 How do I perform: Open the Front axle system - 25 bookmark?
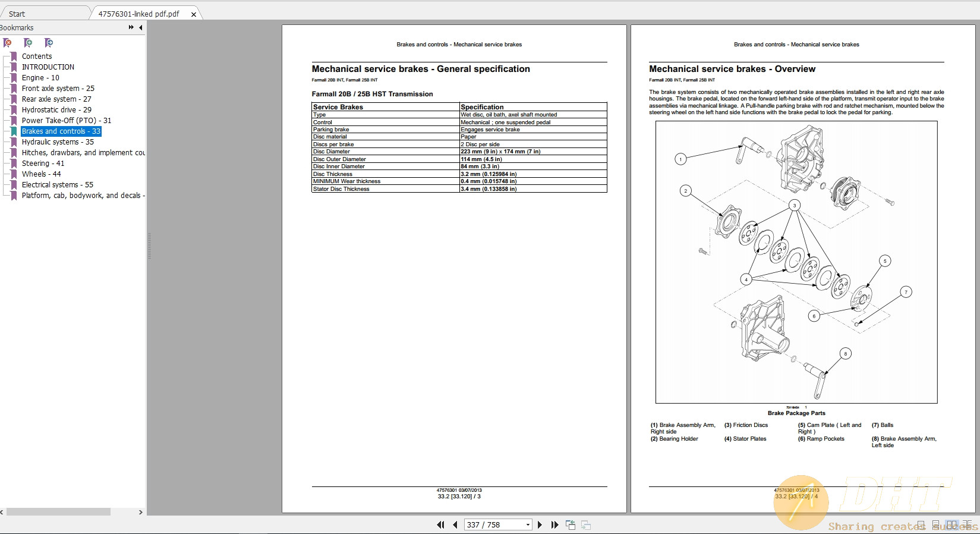click(x=58, y=89)
